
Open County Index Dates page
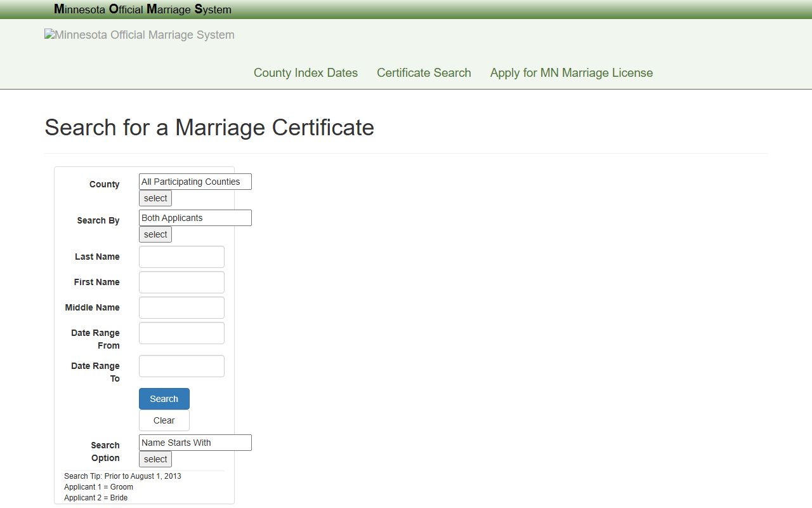[x=306, y=73]
